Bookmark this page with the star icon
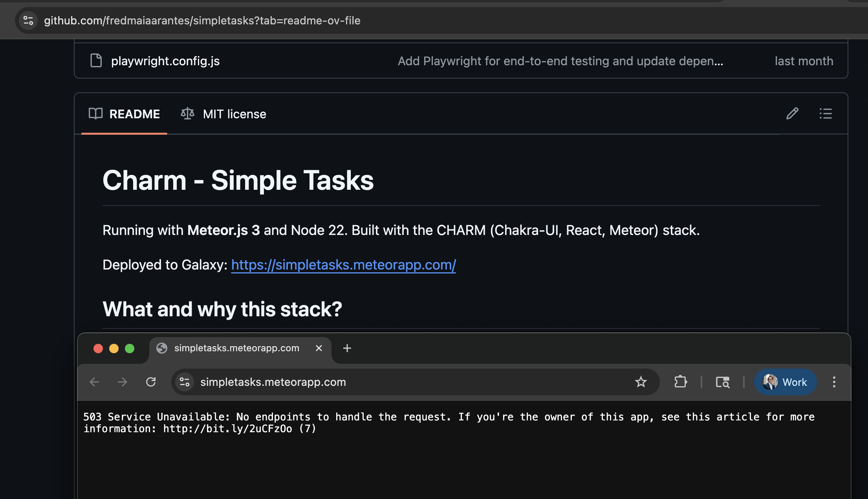Viewport: 868px width, 499px height. coord(641,382)
